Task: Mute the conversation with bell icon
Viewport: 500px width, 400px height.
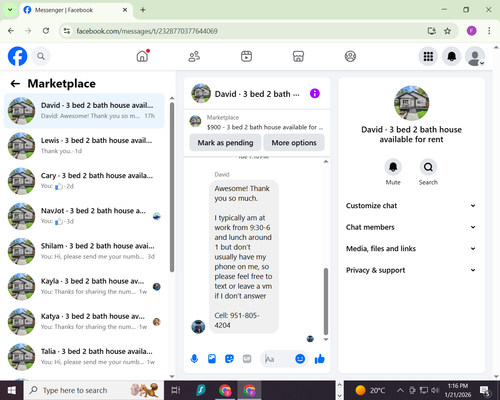Action: point(393,167)
